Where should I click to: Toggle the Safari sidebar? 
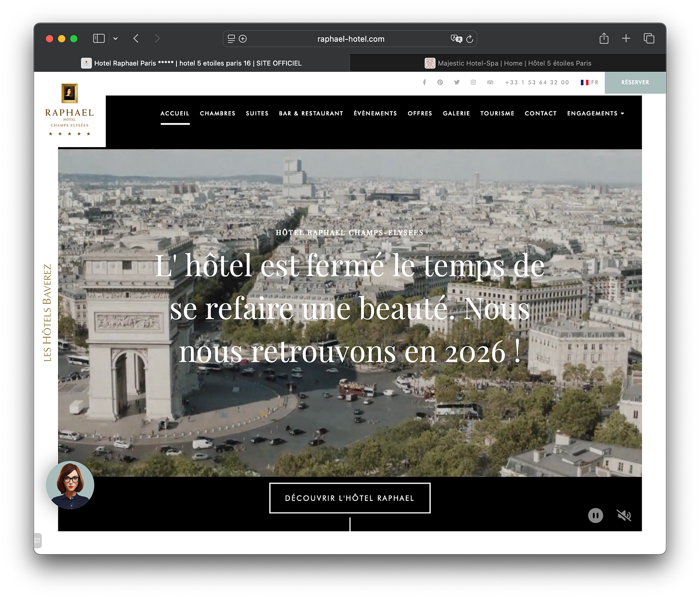click(x=99, y=38)
